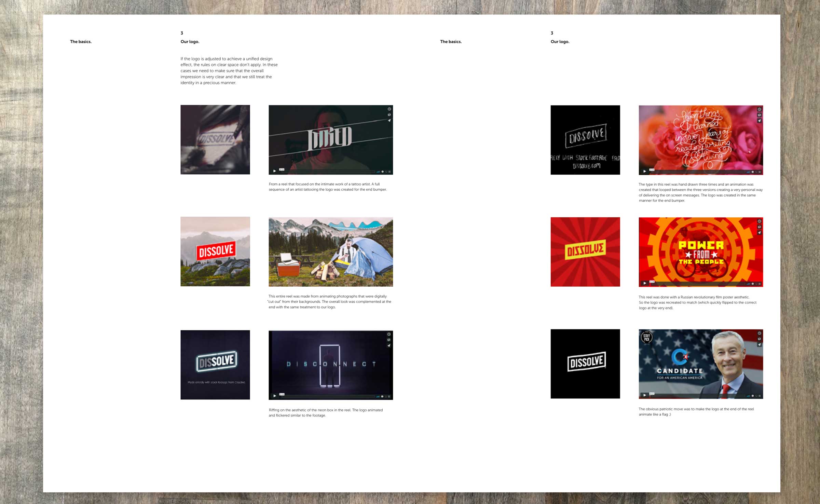
Task: Share the Inked tattoo reel video
Action: pyautogui.click(x=389, y=120)
